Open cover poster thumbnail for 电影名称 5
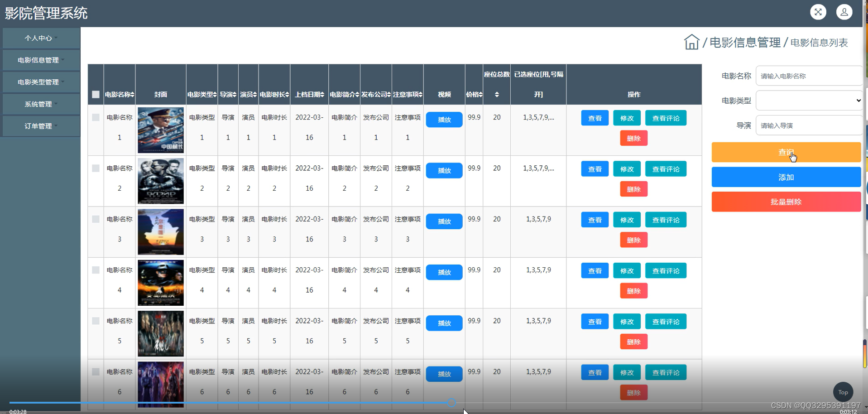 click(161, 333)
